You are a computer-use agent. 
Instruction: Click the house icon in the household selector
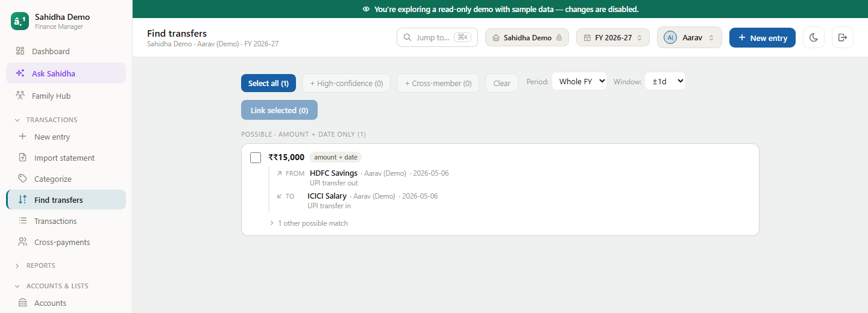click(496, 37)
